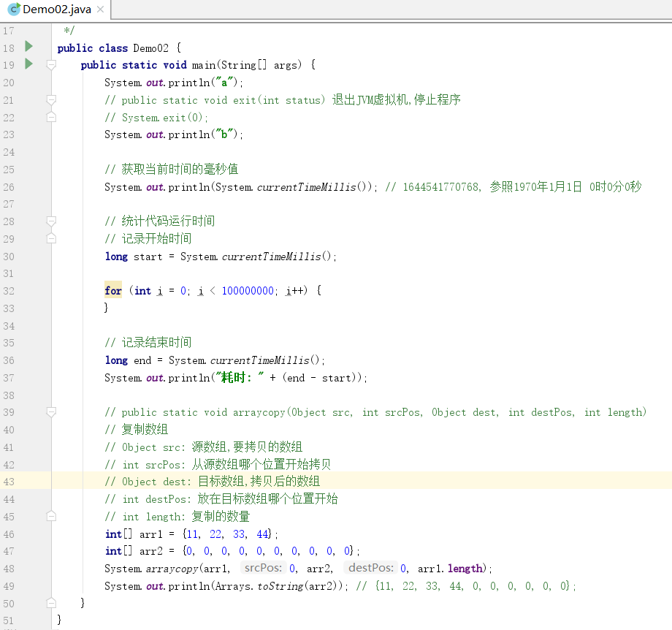Click 'arr1.length' on line 48
Image resolution: width=672 pixels, height=630 pixels.
point(450,569)
